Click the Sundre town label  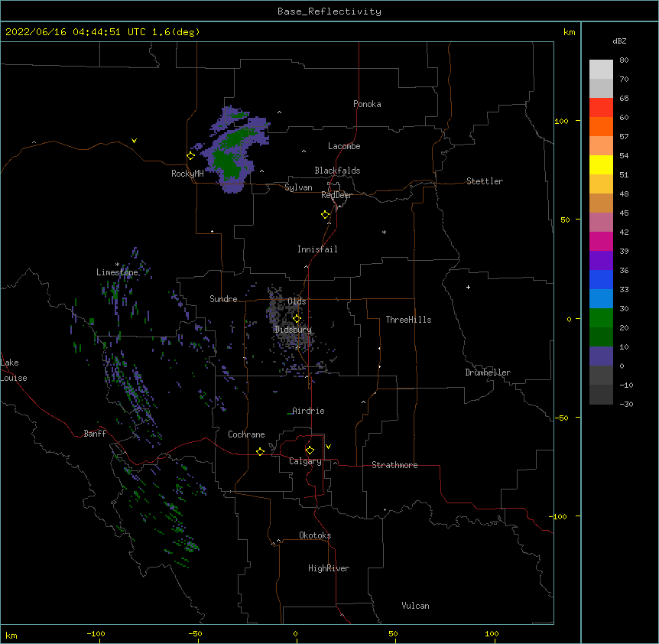tap(223, 299)
